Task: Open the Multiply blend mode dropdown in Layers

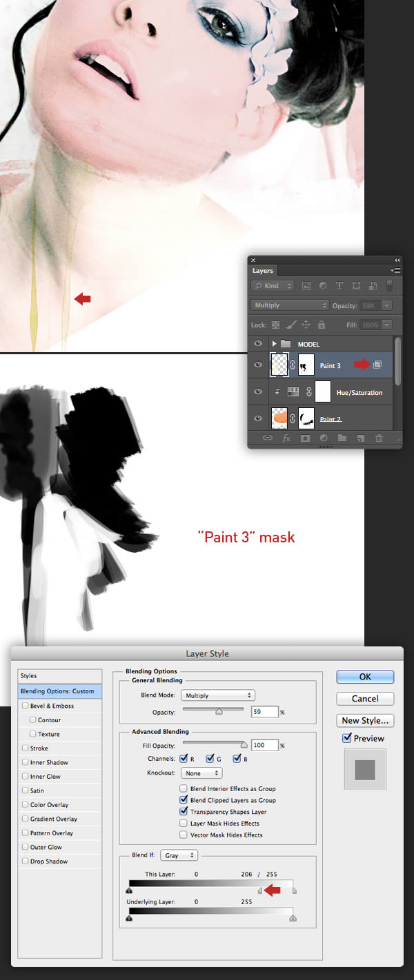Action: coord(290,305)
